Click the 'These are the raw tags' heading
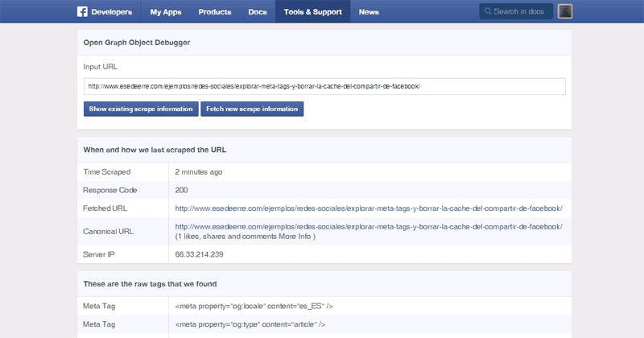This screenshot has height=338, width=644. point(150,284)
